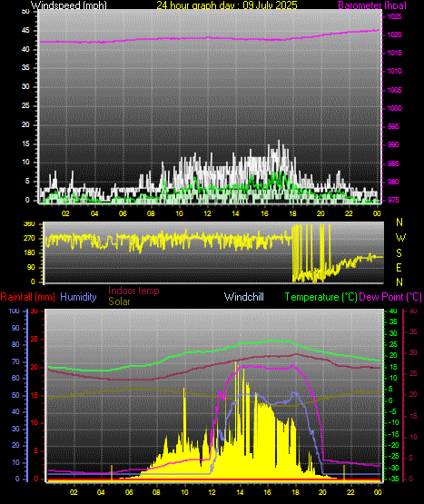Screen dimensions: 424x504
Task: Click the 'Indoor temp' legend label
Action: [133, 291]
